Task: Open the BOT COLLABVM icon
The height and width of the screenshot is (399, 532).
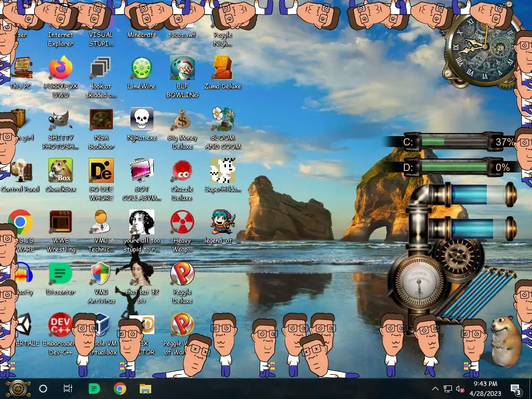Action: pos(141,170)
